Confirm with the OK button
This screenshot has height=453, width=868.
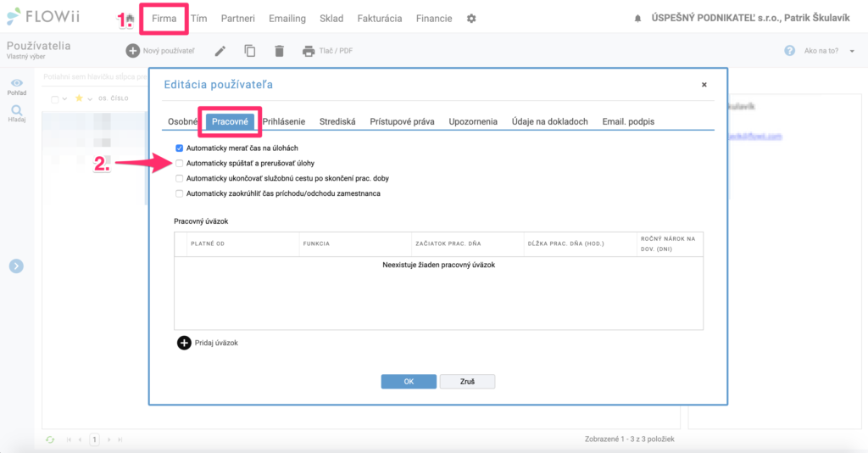pos(409,382)
